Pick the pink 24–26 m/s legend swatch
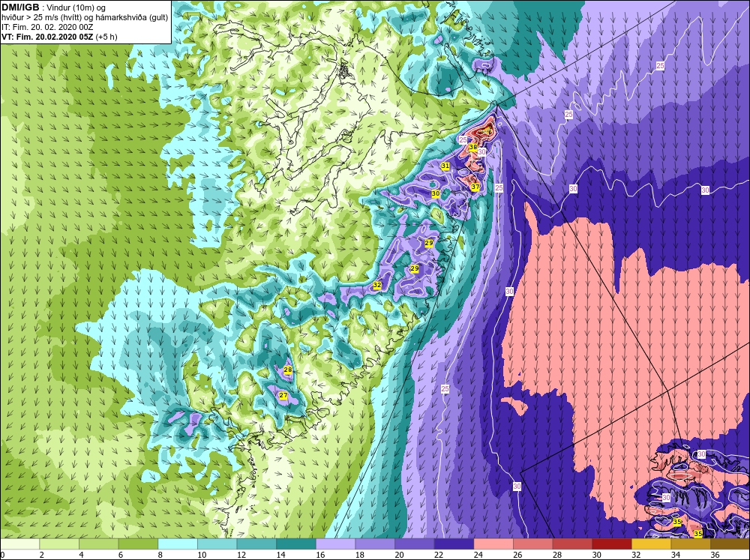The height and width of the screenshot is (560, 750). [x=493, y=544]
